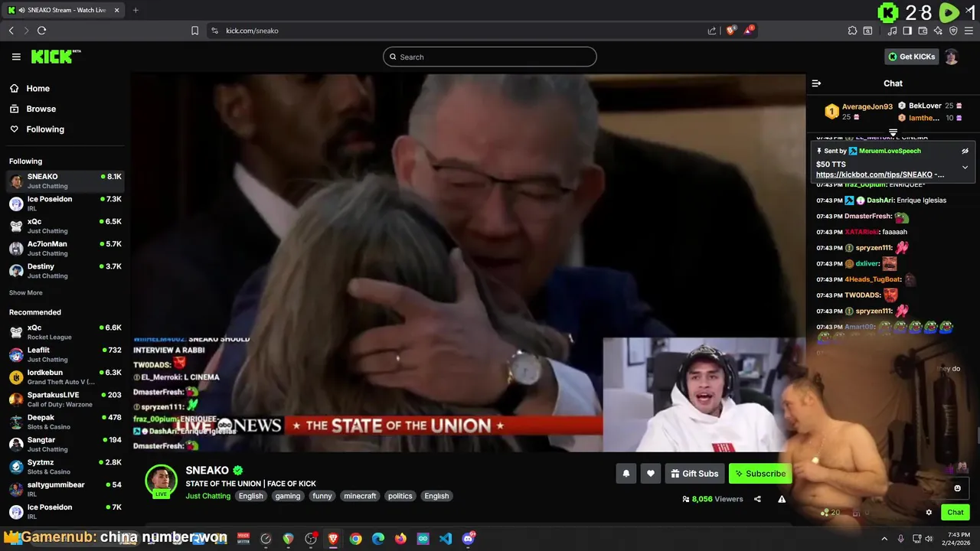Open the Kick hamburger menu
The width and height of the screenshot is (980, 551).
(x=16, y=57)
